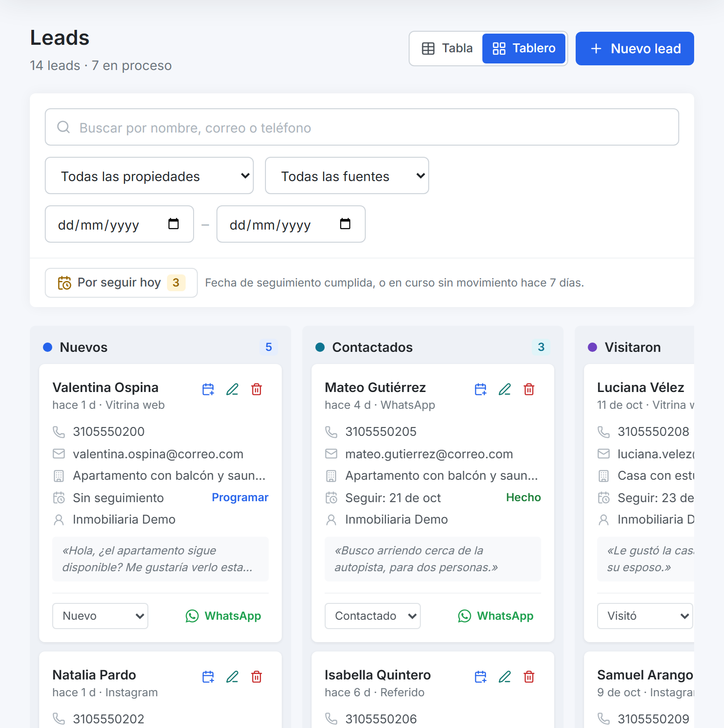Switch to the Tablero view
This screenshot has height=728, width=724.
point(524,49)
